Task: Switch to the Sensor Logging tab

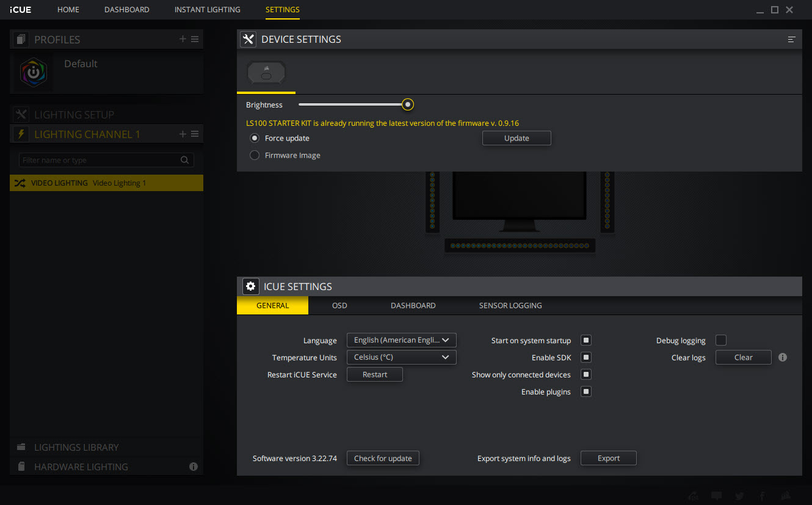Action: coord(510,305)
